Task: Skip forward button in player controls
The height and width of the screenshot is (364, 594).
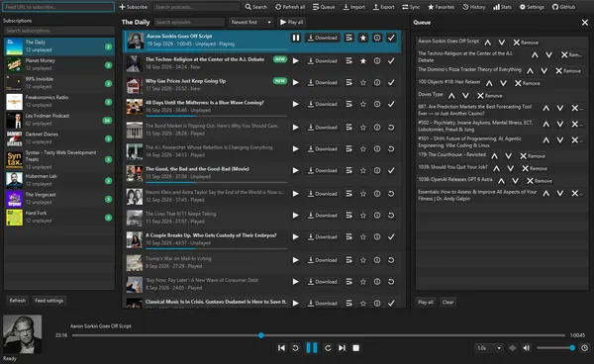Action: [x=328, y=348]
